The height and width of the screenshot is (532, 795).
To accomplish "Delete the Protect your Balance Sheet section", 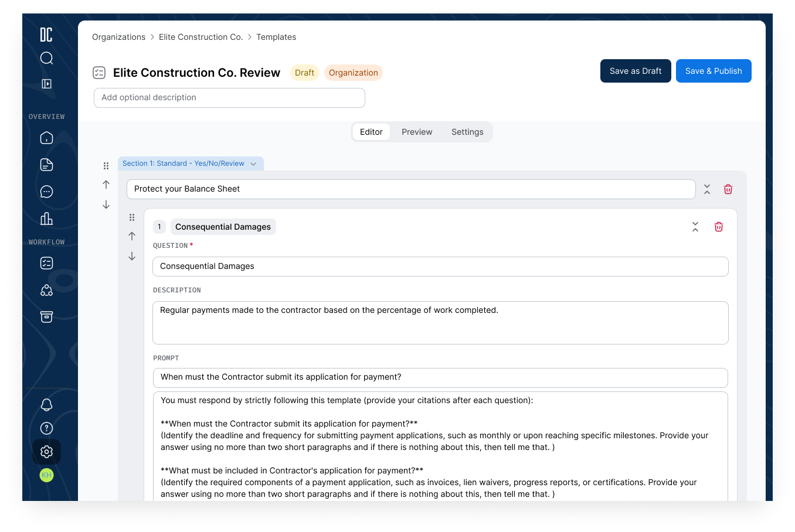I will [x=728, y=189].
